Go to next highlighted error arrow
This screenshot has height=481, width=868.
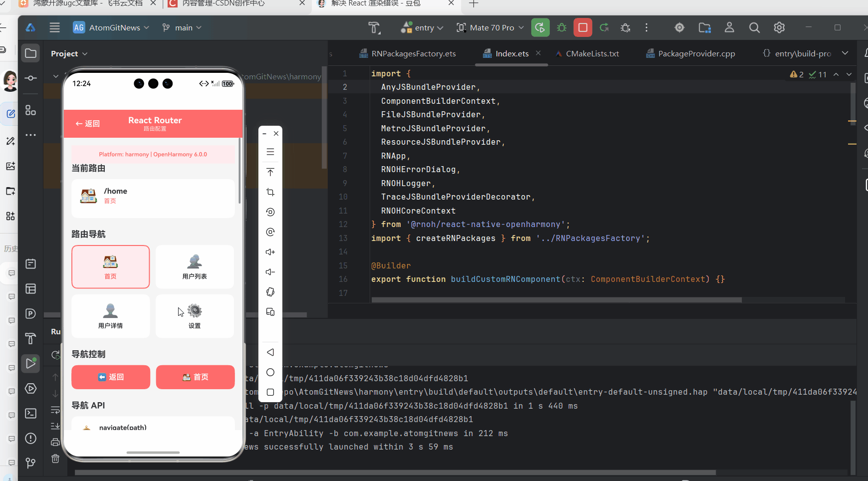849,74
